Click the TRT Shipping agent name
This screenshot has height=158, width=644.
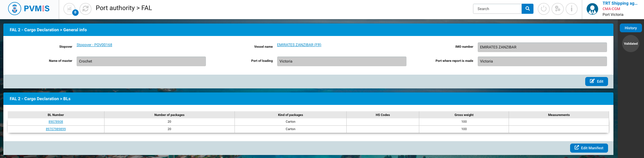[620, 3]
